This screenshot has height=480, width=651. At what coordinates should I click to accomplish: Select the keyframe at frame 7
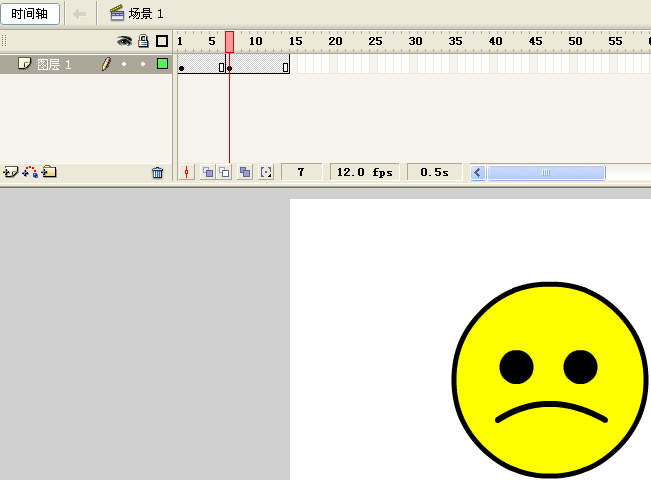point(230,64)
